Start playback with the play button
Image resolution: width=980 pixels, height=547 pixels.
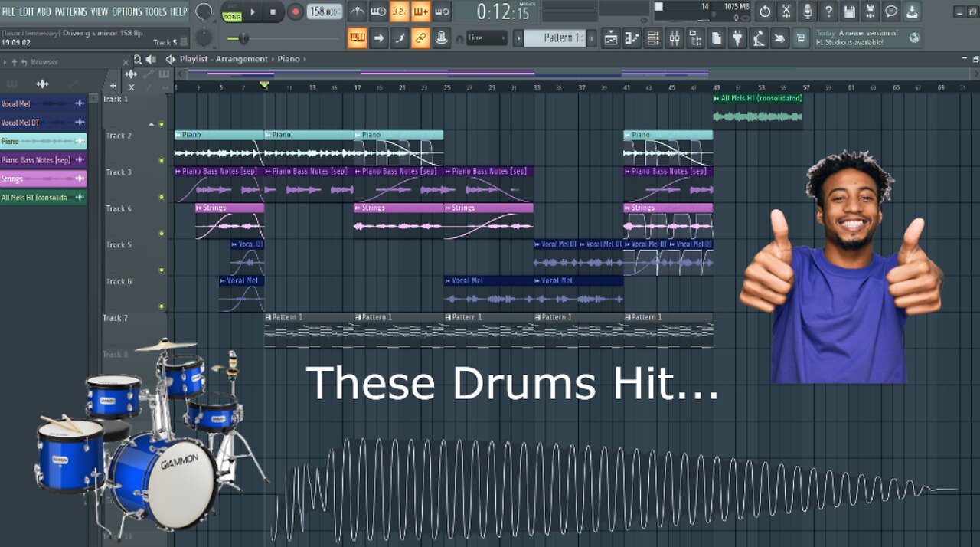pyautogui.click(x=253, y=11)
